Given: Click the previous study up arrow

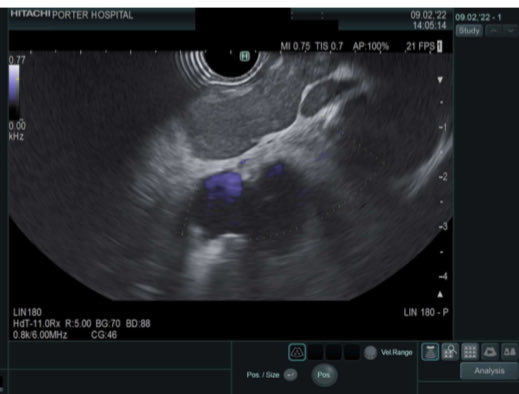Looking at the screenshot, I should [x=494, y=31].
